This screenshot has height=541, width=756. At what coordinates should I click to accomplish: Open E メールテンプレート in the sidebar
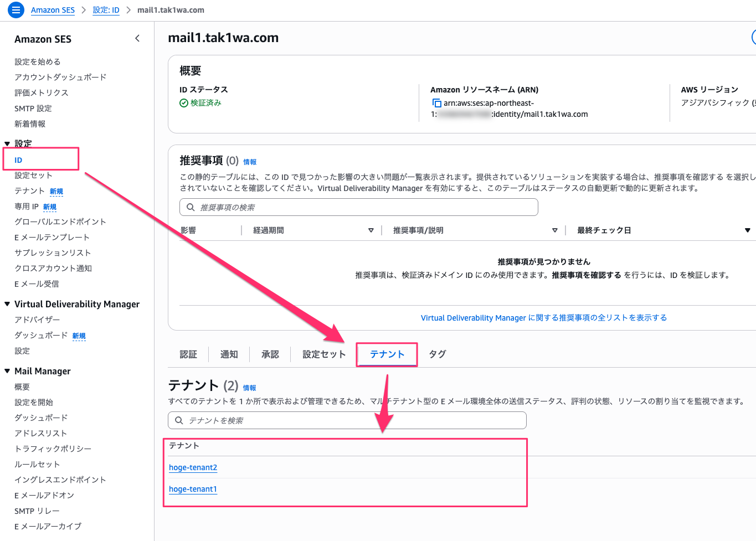52,238
